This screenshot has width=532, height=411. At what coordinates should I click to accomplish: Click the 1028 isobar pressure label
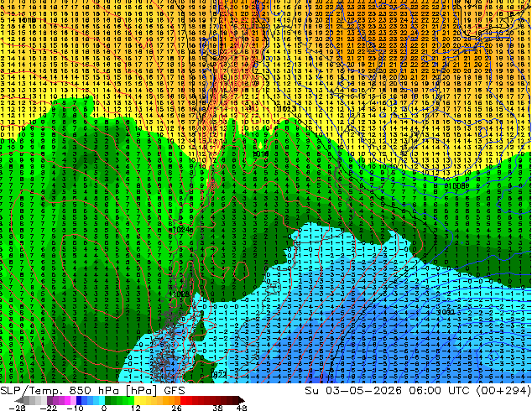(x=180, y=294)
